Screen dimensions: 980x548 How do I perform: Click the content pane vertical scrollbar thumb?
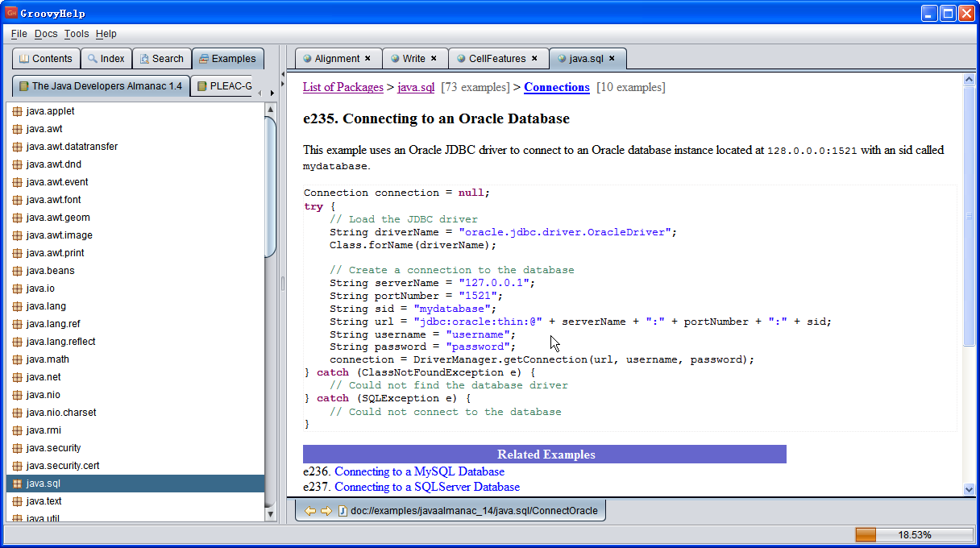(969, 216)
